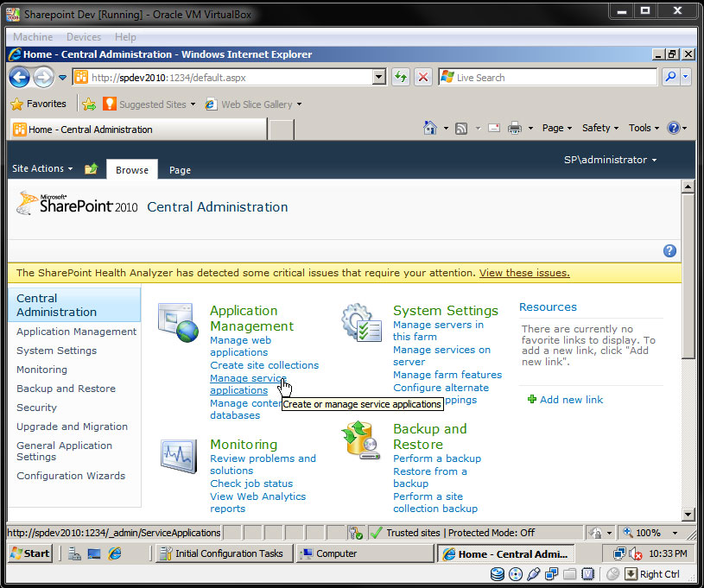Open the VirtualBox Help menu
704x588 pixels.
click(x=125, y=37)
